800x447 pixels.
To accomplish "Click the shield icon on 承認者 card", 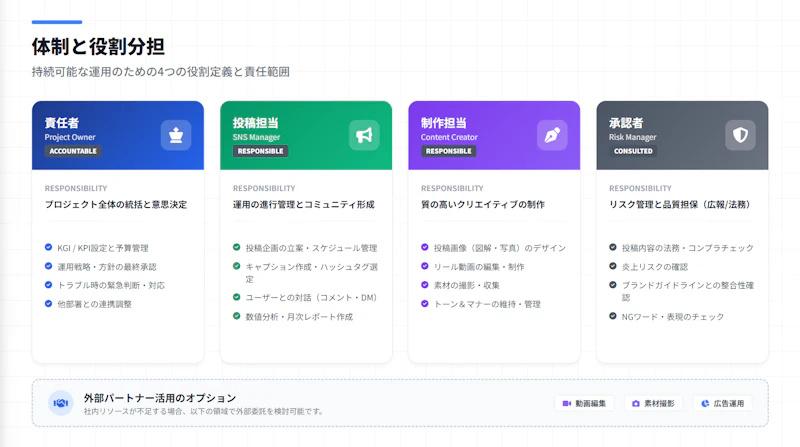I will coord(740,135).
